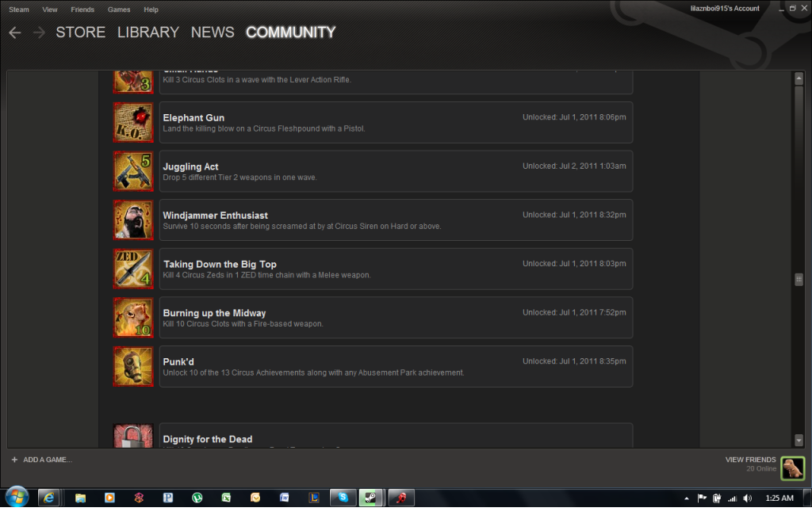Click "Taking Down the Big Top" title
The width and height of the screenshot is (812, 523).
[x=220, y=265]
